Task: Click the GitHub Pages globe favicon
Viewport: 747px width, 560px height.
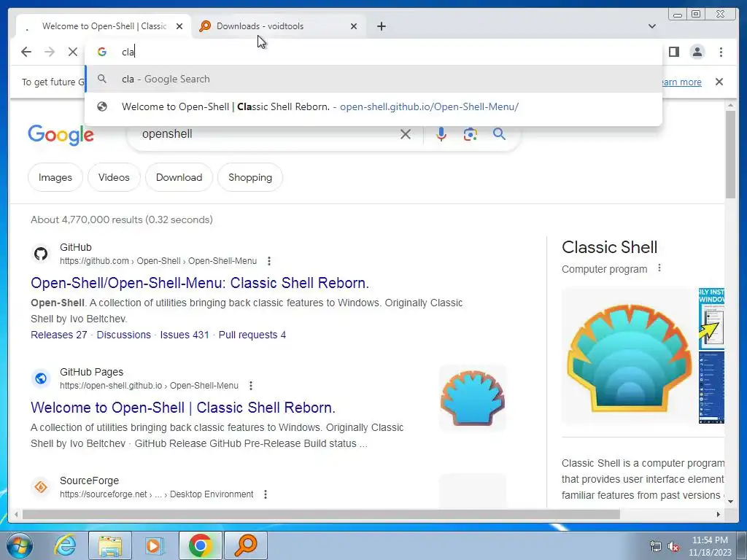Action: click(x=41, y=378)
